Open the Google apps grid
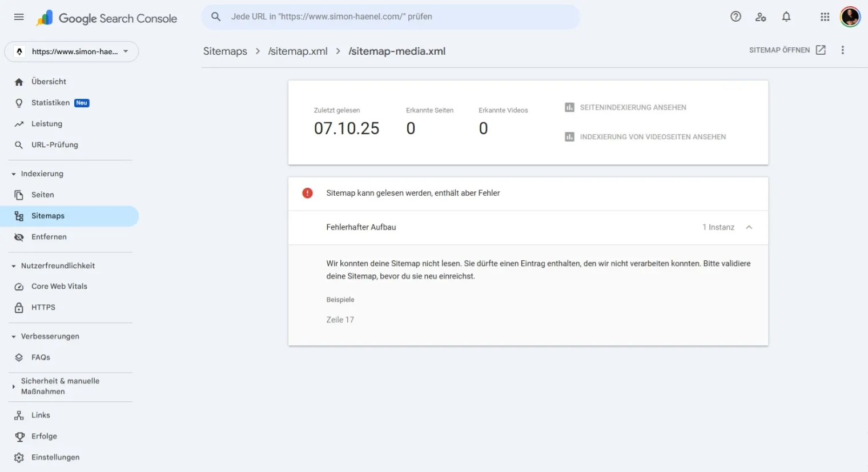868x472 pixels. (825, 17)
